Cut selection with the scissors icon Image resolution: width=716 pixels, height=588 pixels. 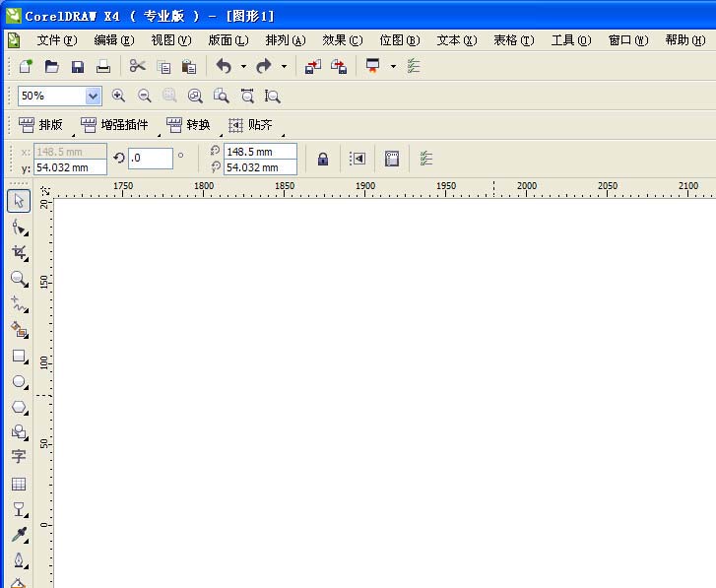[137, 66]
